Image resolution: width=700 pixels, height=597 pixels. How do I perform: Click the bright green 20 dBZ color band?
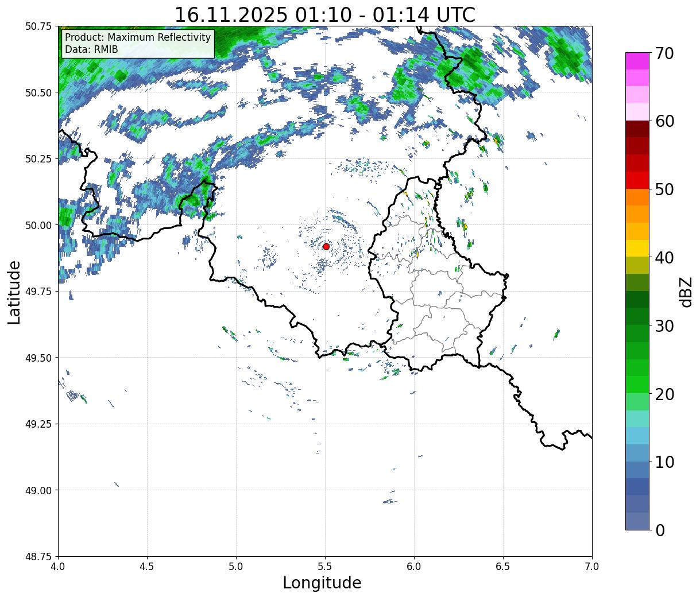tap(637, 385)
